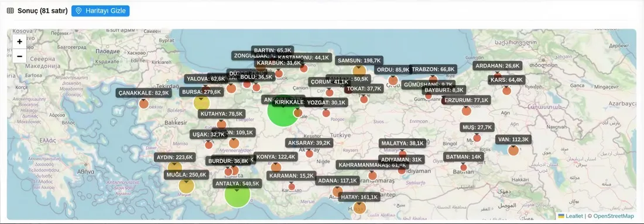This screenshot has height=224, width=644.
Task: Click the Haritayı Gizle button
Action: click(100, 11)
